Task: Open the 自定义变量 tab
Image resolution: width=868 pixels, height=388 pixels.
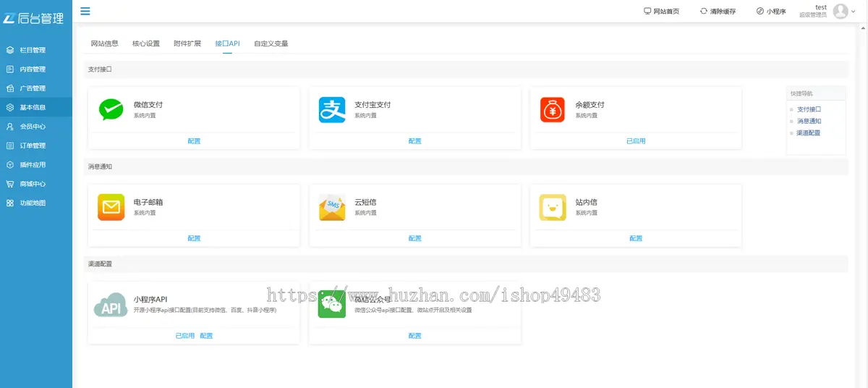Action: pos(271,43)
